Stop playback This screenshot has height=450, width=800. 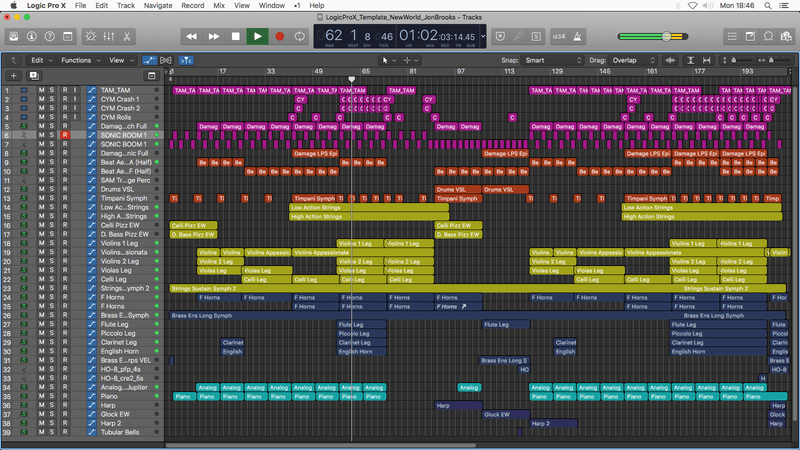[x=235, y=37]
